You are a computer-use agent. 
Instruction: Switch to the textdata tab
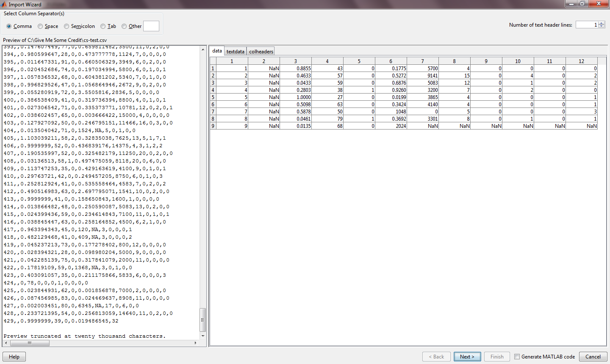[x=235, y=52]
